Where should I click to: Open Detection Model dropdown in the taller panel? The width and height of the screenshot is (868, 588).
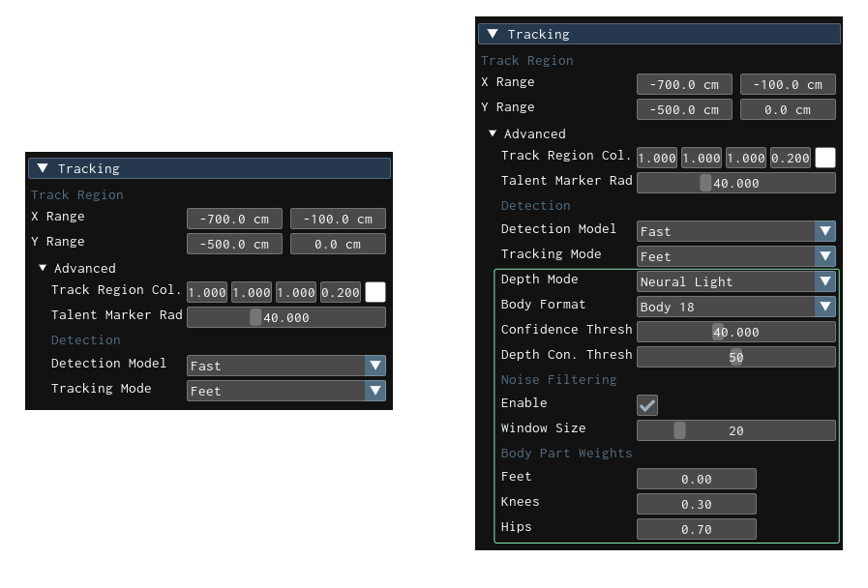(735, 231)
